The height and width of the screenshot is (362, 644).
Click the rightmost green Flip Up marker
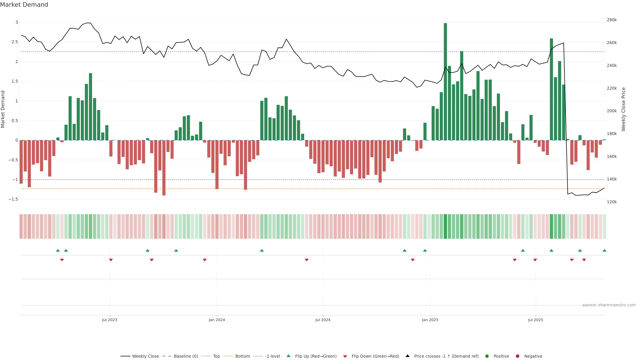(x=604, y=250)
